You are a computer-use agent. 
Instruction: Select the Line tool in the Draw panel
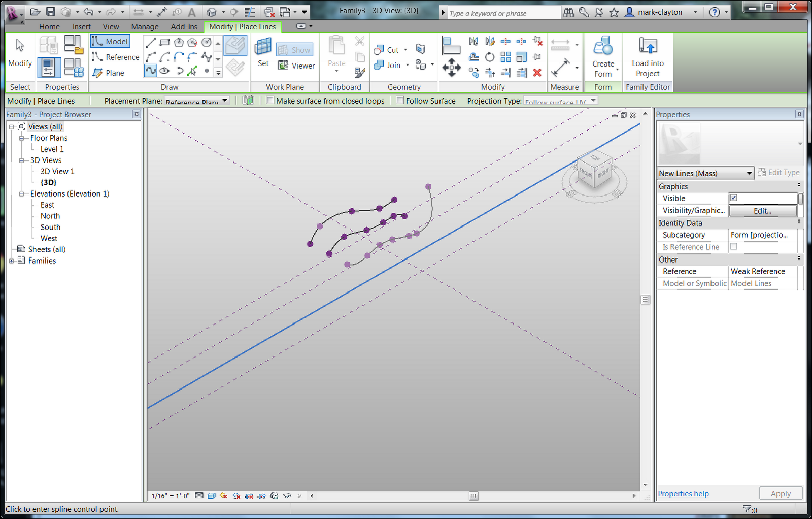151,42
